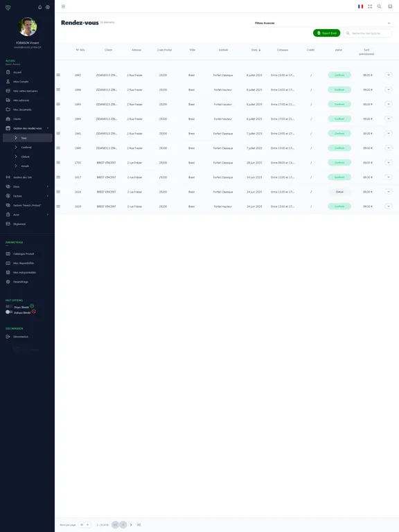Click the Mes indisponibilités icon
399x532 pixels.
8,272
